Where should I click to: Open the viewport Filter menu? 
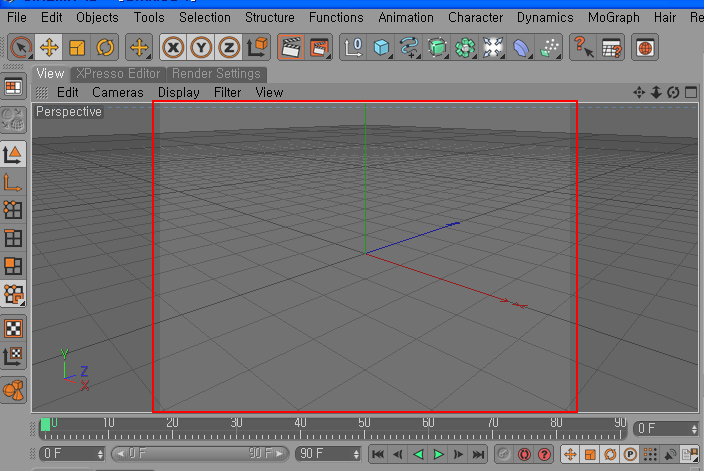point(227,92)
